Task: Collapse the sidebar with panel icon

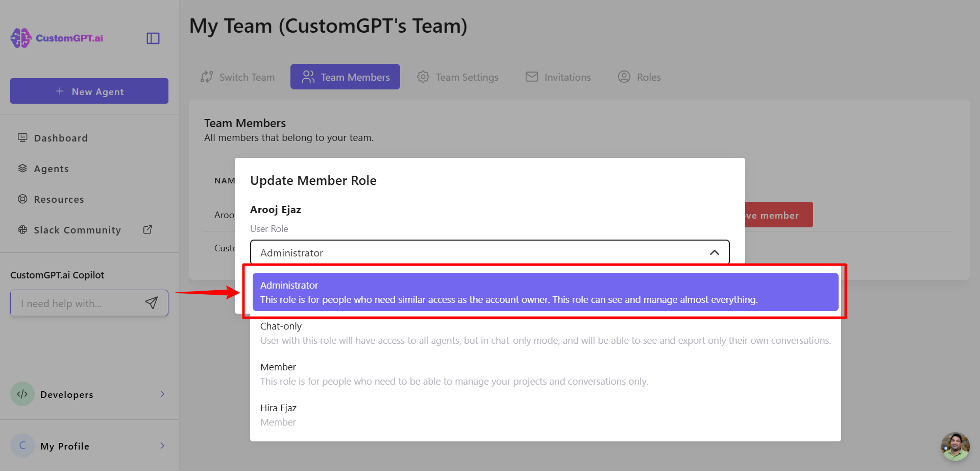Action: (x=153, y=38)
